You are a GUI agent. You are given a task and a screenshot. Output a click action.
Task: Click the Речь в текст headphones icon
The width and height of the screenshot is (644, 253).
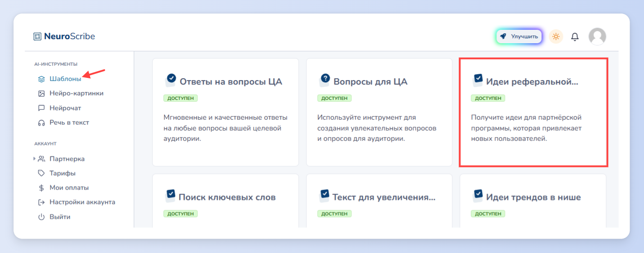point(41,122)
